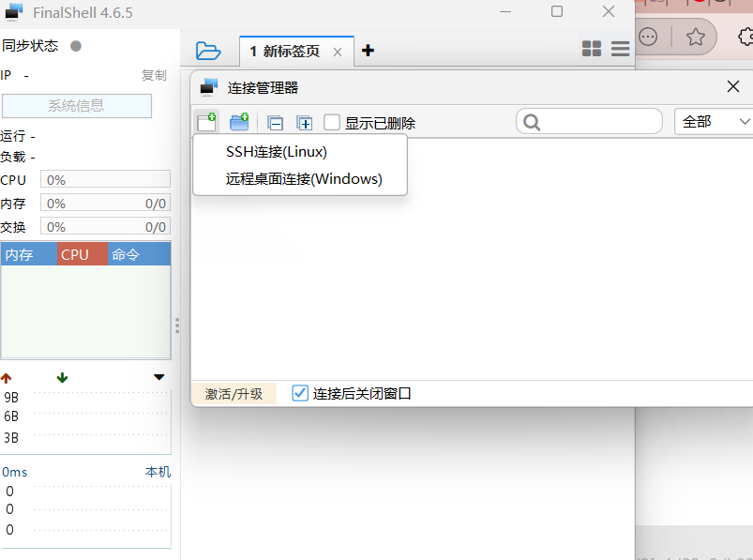Open the folder icon beside the tabs
The width and height of the screenshot is (753, 560).
click(208, 51)
